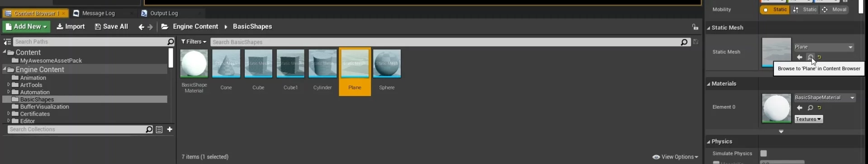Collapse the Engine Content tree folder
The width and height of the screenshot is (868, 164).
[x=5, y=69]
